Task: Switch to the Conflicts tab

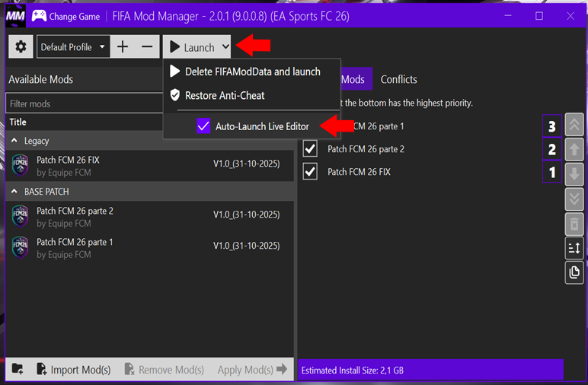Action: pyautogui.click(x=398, y=79)
